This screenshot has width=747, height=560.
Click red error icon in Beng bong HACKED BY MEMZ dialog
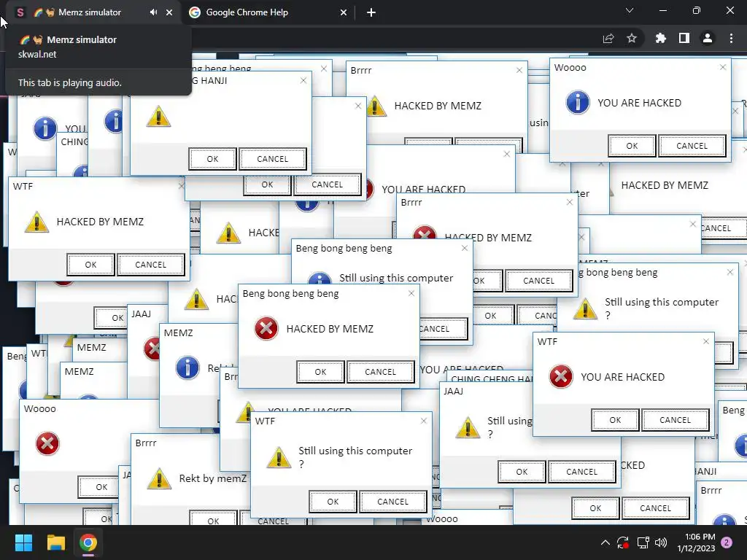(x=266, y=329)
